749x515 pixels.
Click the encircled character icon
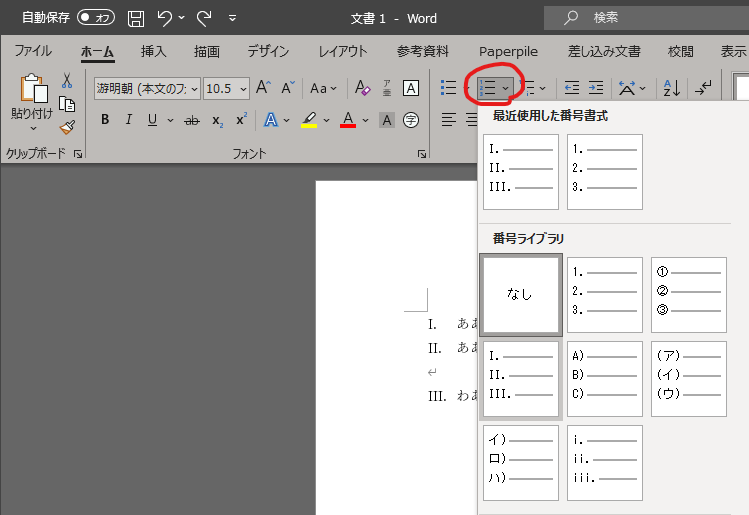click(411, 120)
